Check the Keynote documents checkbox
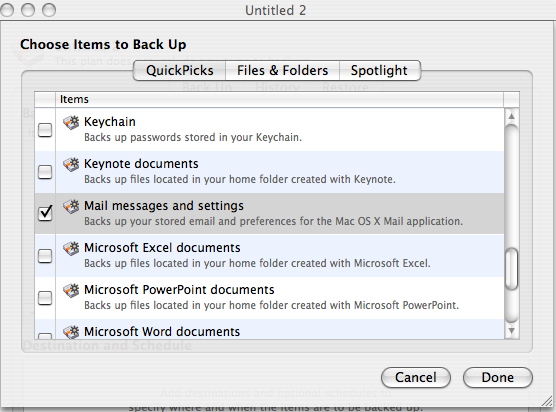 click(x=45, y=172)
